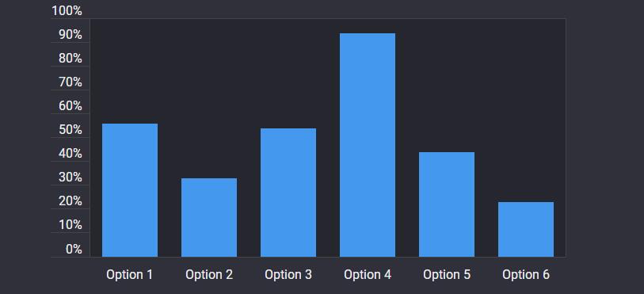Click the Option 6 axis label
The width and height of the screenshot is (644, 294).
(526, 275)
